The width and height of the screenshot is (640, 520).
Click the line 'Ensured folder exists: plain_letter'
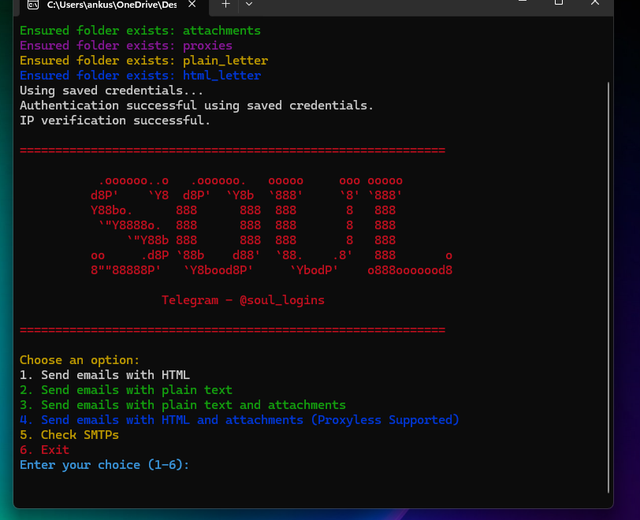(x=144, y=60)
